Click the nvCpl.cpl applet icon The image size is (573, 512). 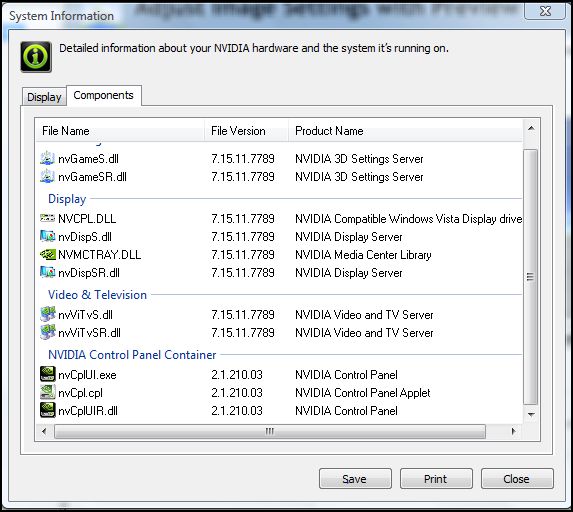point(48,392)
